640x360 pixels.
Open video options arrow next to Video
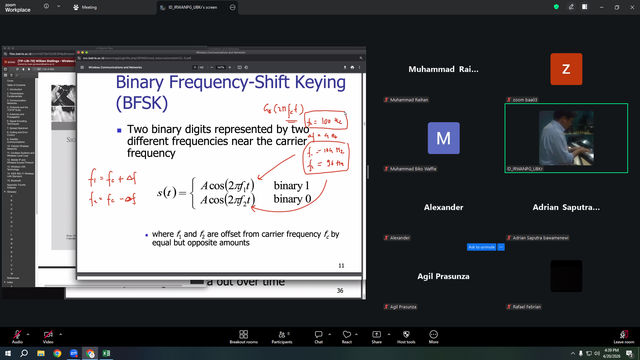(60, 334)
